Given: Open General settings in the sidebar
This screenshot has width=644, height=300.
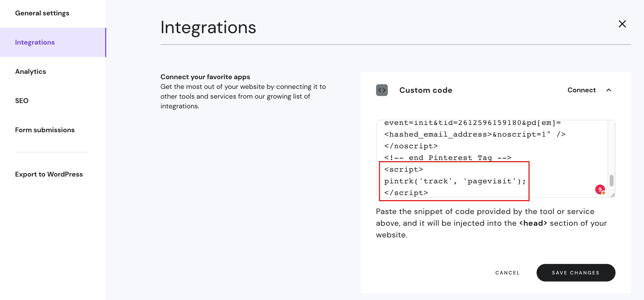Looking at the screenshot, I should 42,13.
